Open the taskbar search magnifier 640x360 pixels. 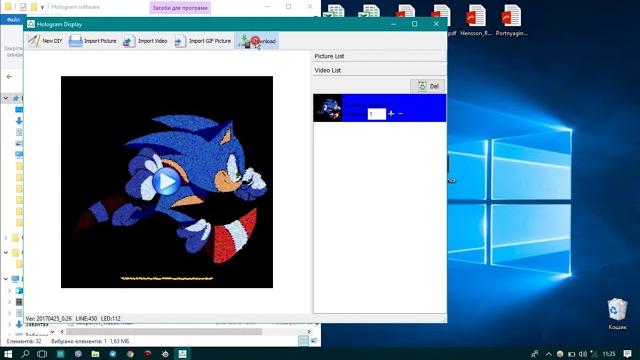coord(25,353)
